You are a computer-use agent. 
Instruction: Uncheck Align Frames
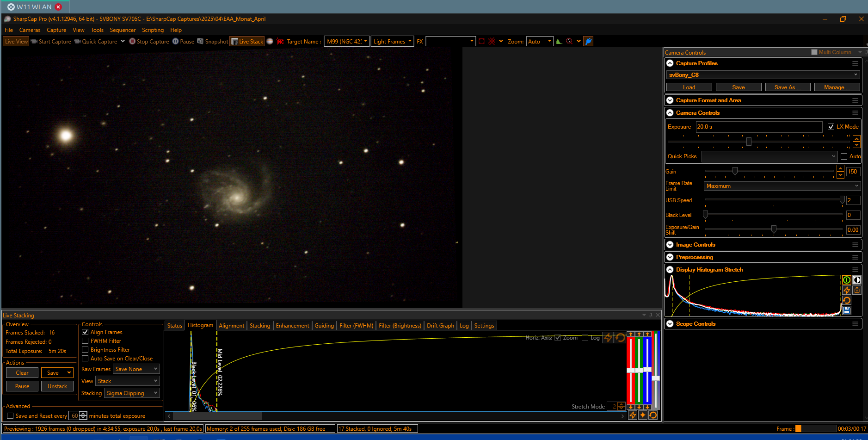point(85,332)
